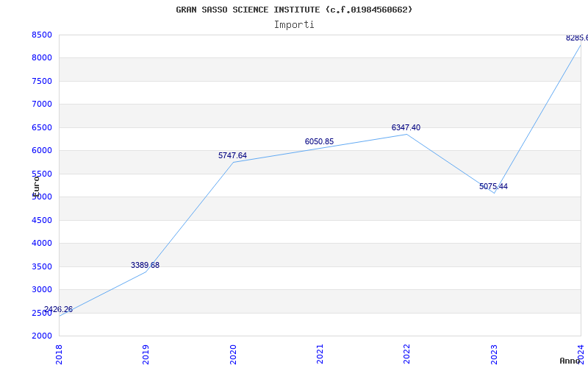This screenshot has width=588, height=368.
Task: Click the 2019 x-axis year label
Action: pyautogui.click(x=146, y=354)
